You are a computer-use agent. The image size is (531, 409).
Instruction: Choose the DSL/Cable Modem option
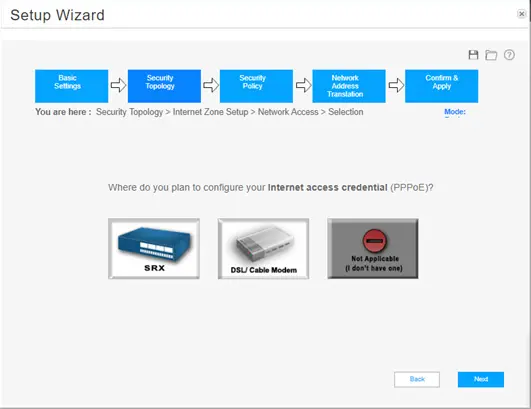pyautogui.click(x=263, y=249)
